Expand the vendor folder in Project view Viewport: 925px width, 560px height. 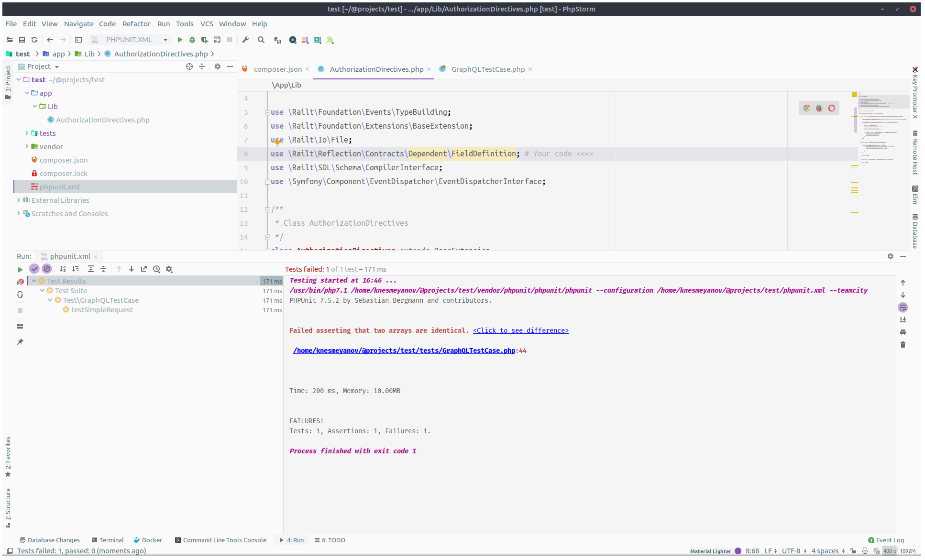click(27, 146)
